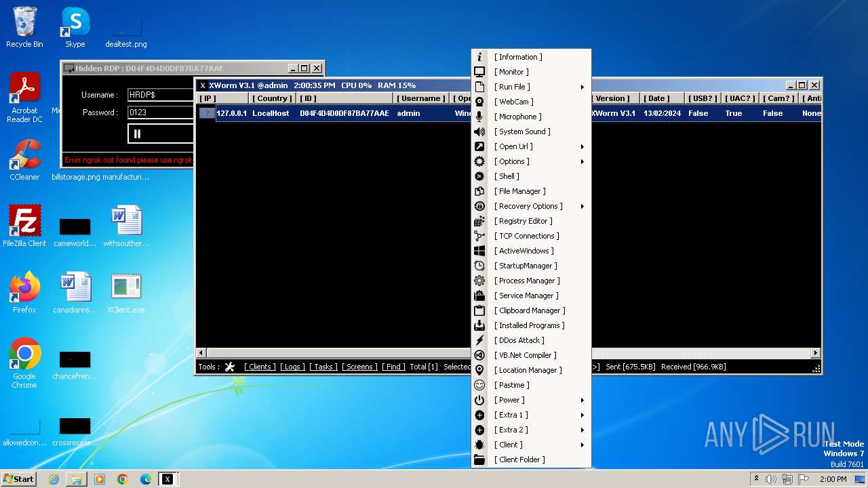Open the Windows Start button
Screen dimensions: 868x488
coord(18,479)
